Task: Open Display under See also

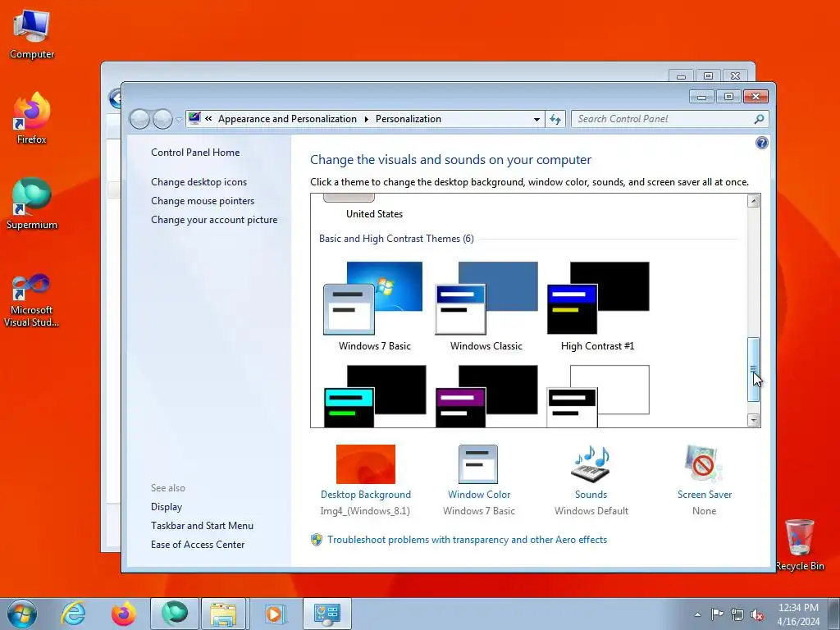Action: point(166,507)
